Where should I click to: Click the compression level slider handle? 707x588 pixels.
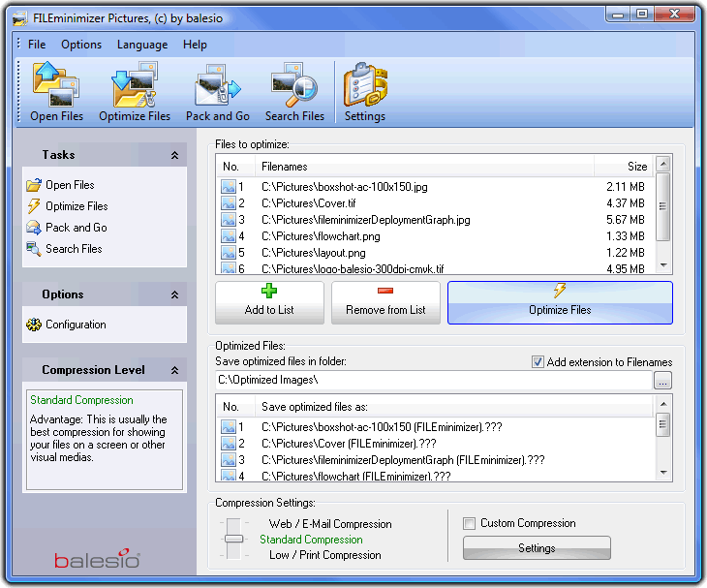coord(233,539)
